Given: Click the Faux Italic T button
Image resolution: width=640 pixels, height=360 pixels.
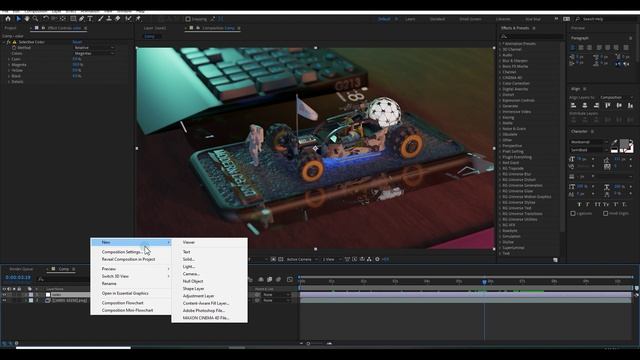Looking at the screenshot, I should [x=588, y=204].
